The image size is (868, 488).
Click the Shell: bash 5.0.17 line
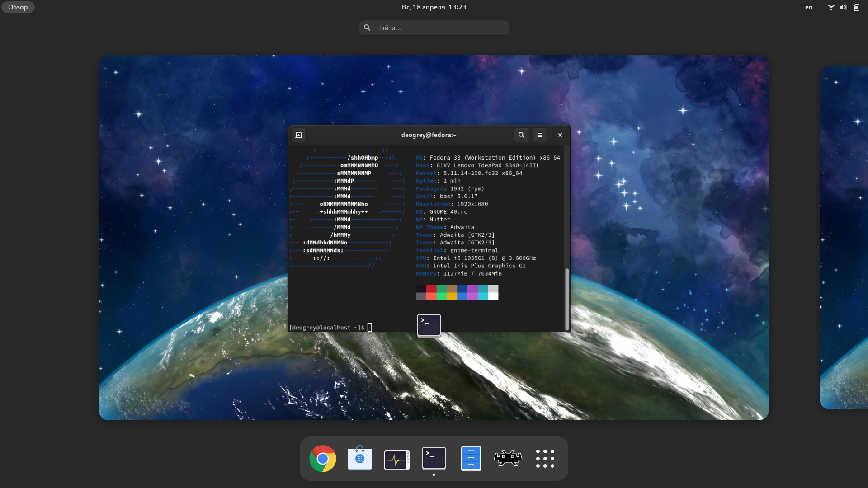(447, 196)
